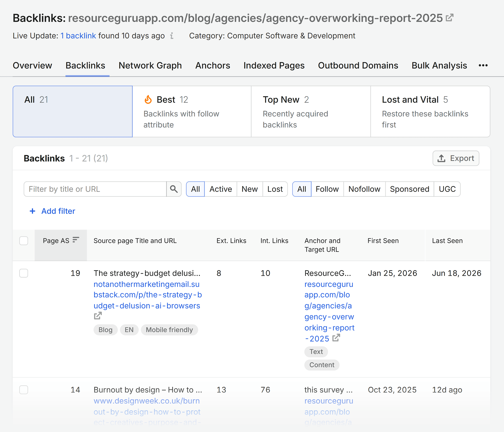Screen dimensions: 504x432
Task: Click the Page AS sort icon
Action: coord(76,240)
